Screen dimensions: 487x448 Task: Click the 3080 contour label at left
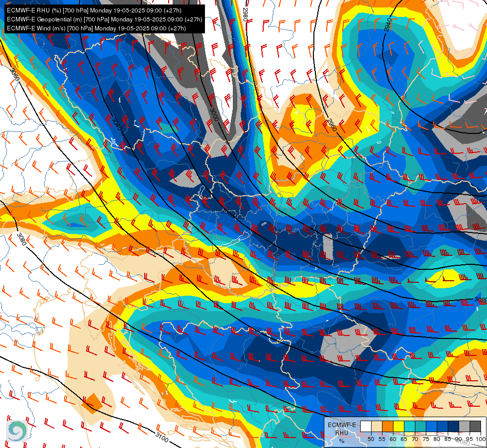[22, 239]
